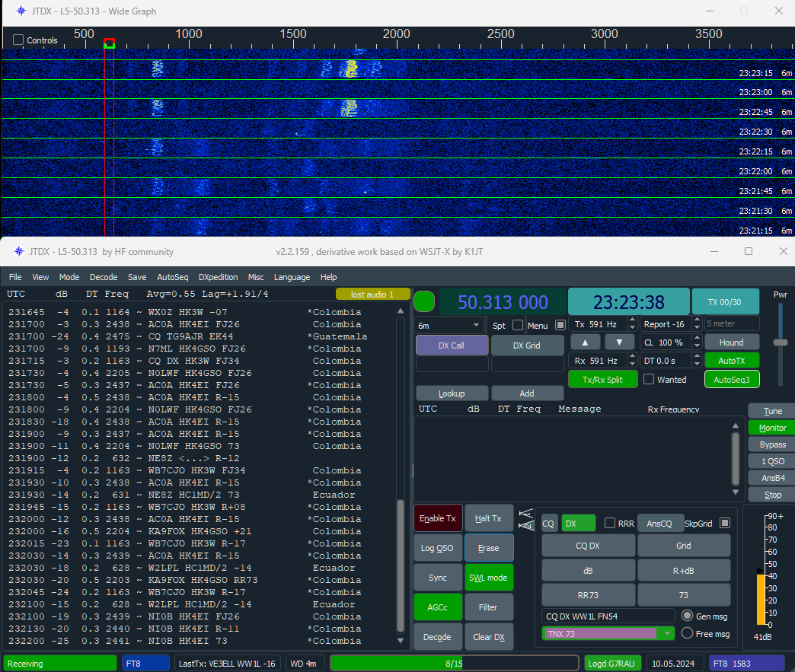Toggle the SkpGrid checkbox

coord(725,523)
